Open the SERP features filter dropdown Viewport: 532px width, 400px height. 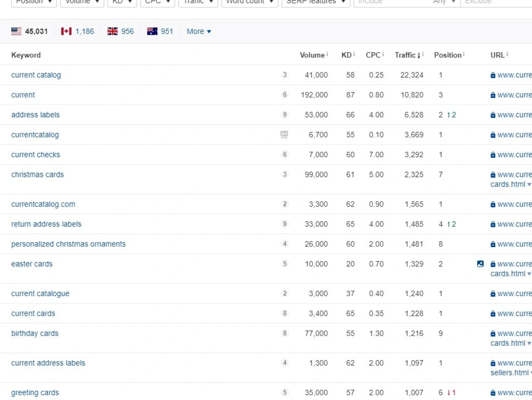[315, 2]
